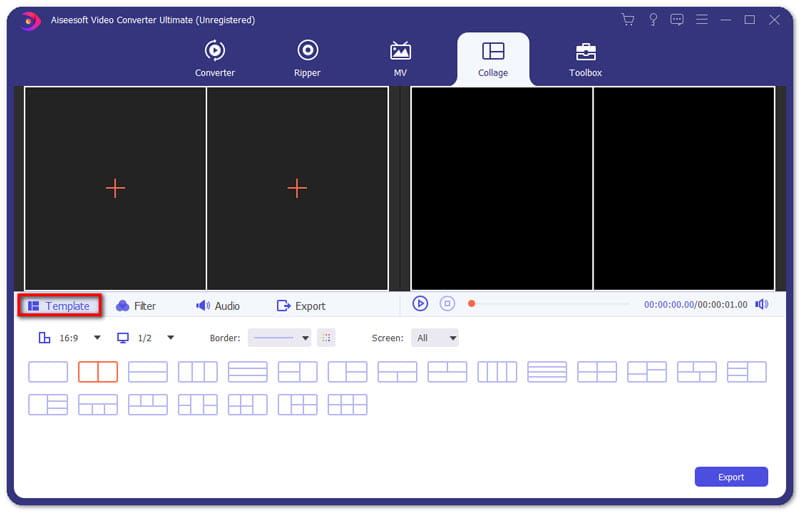Pick template with three stacked left, tall right
Screen dimensions: 800x512
coord(747,372)
